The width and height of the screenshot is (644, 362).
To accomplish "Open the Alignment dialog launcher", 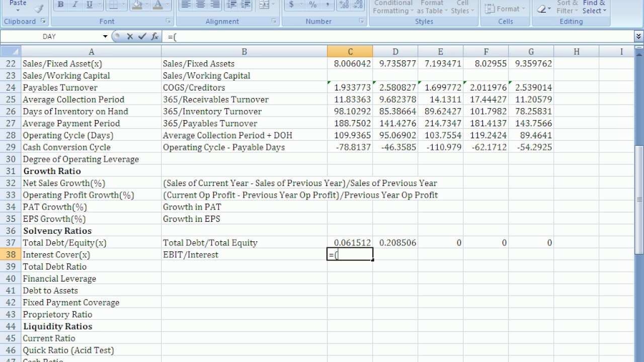I will (274, 21).
